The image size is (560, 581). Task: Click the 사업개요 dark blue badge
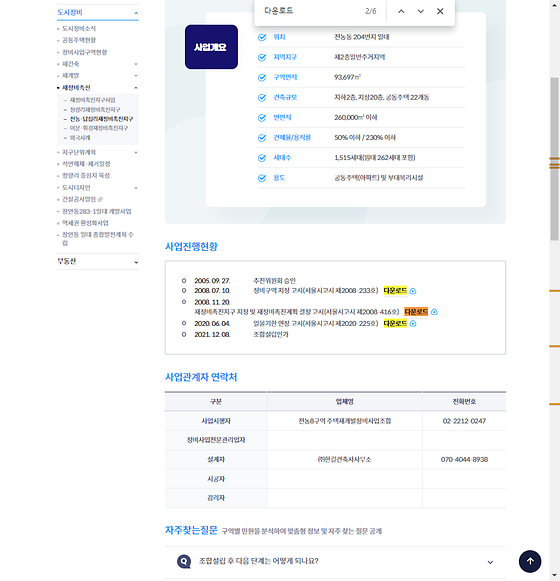tap(211, 47)
